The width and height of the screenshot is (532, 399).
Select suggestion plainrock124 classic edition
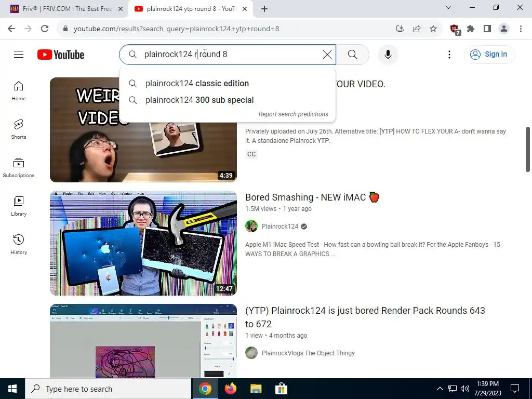coord(228,84)
